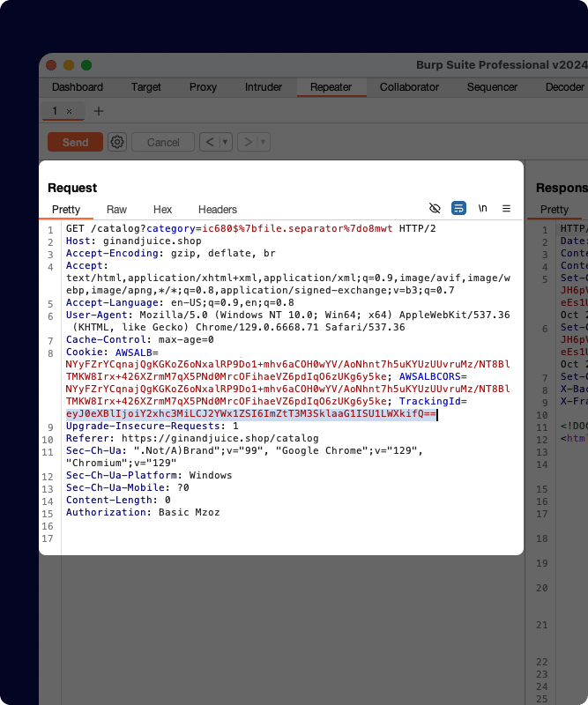Toggle the line wrap icon in Request
This screenshot has height=705, width=588.
tap(458, 209)
